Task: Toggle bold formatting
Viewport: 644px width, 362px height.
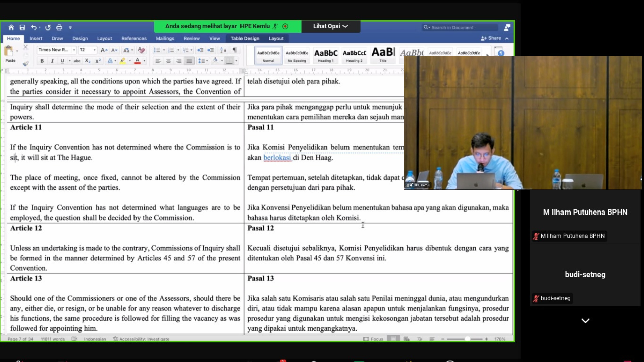Action: click(x=42, y=61)
